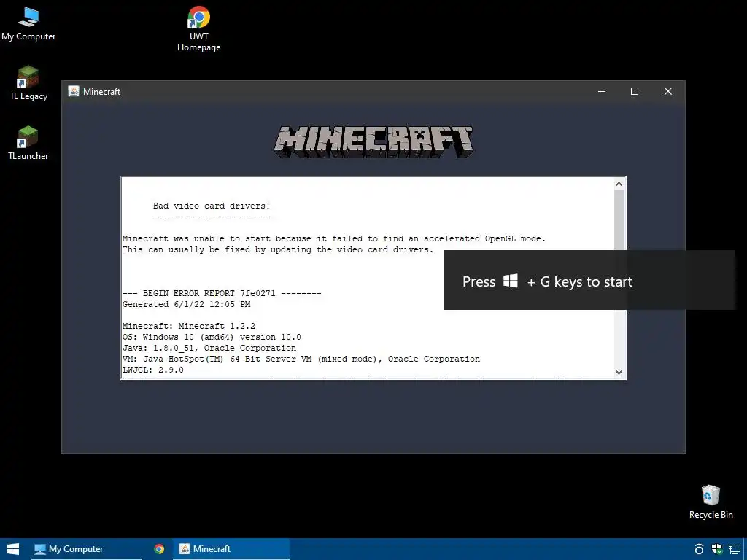
Task: Click the error report scroll up arrow
Action: (x=619, y=184)
